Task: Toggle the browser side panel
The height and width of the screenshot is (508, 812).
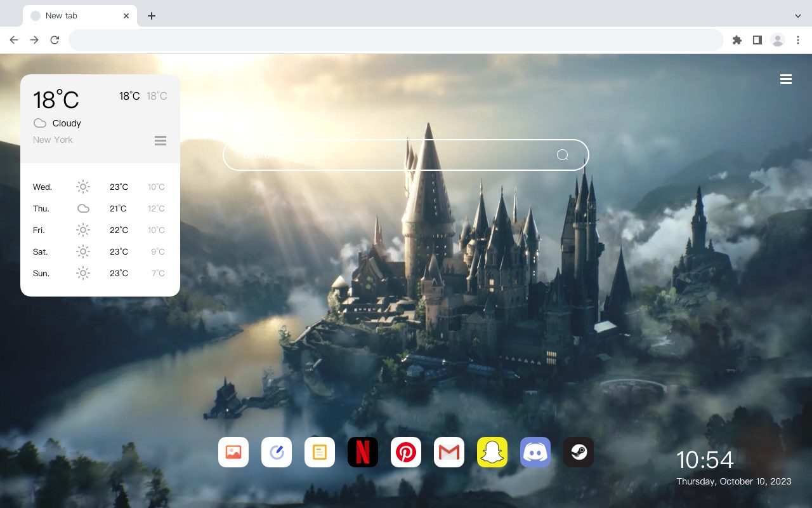Action: click(x=757, y=40)
